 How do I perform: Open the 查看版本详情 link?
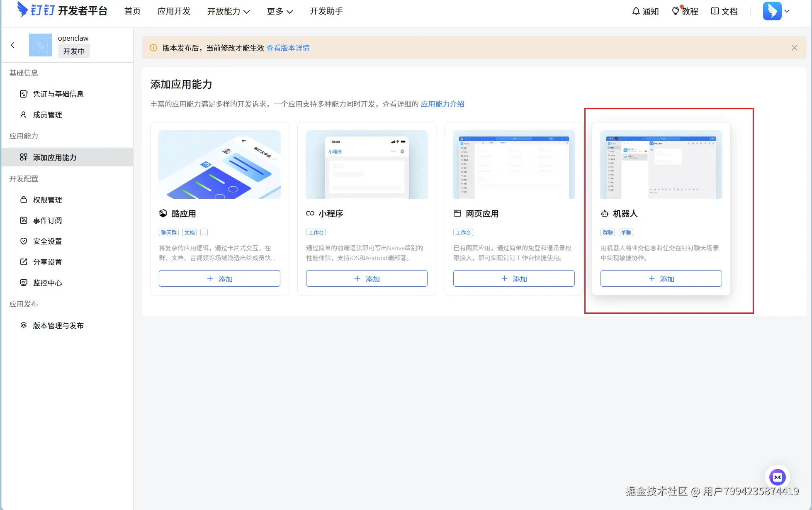tap(288, 48)
